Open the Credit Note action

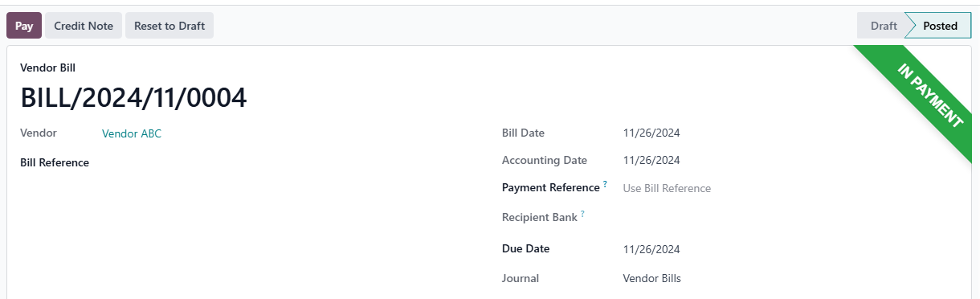tap(84, 26)
